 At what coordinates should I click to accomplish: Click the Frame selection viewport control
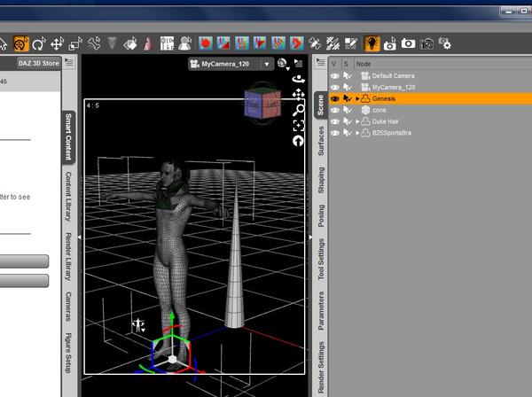coord(299,126)
